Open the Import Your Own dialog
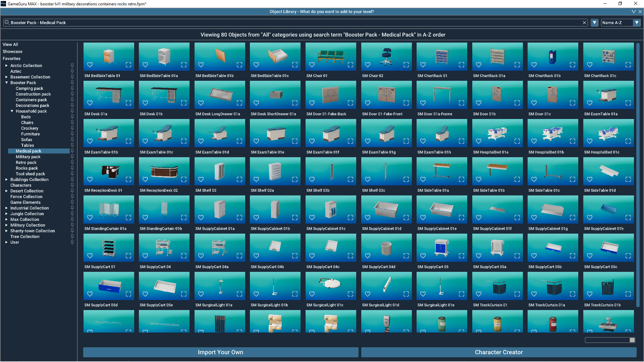This screenshot has width=644, height=362. point(220,352)
